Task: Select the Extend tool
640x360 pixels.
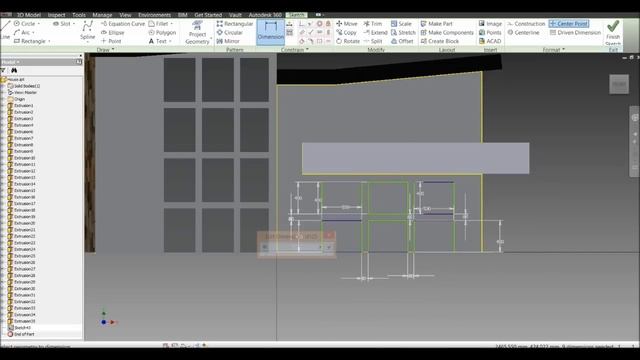Action: [x=375, y=32]
